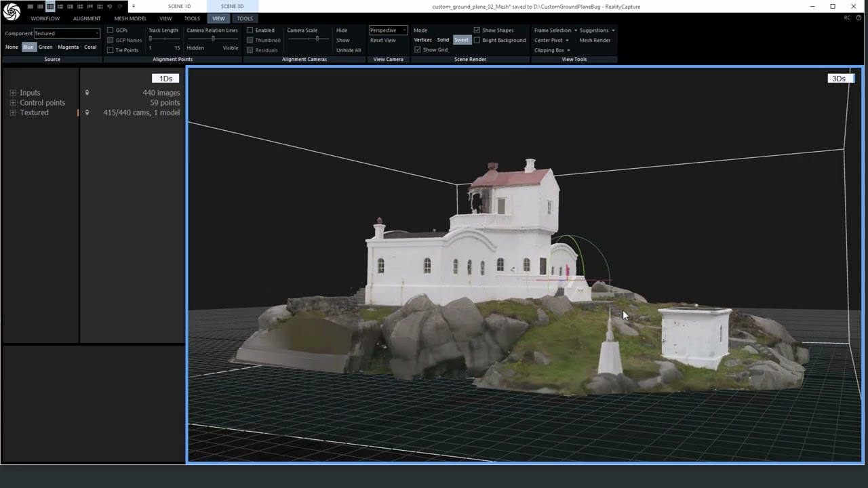Screen dimensions: 868x488
Task: Select the highlighted sidebar-plus-main layout icon
Action: [50, 6]
